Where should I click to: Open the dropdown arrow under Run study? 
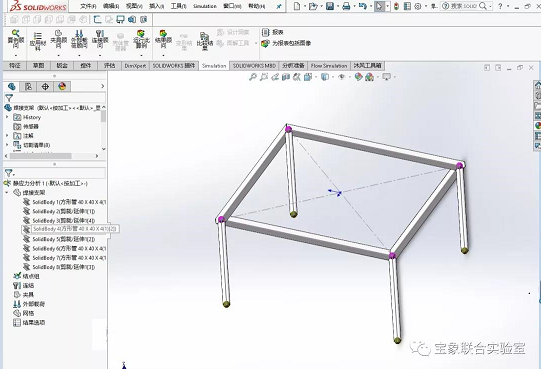[141, 55]
